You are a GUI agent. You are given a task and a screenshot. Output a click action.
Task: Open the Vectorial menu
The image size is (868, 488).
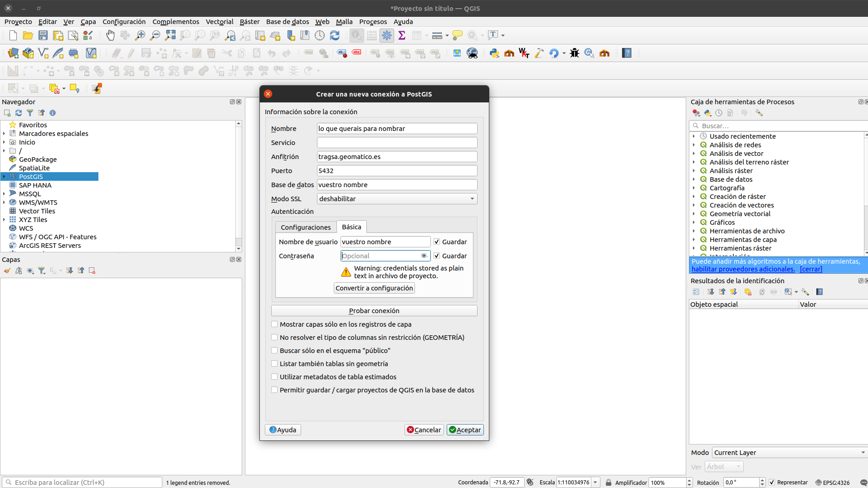click(x=219, y=22)
